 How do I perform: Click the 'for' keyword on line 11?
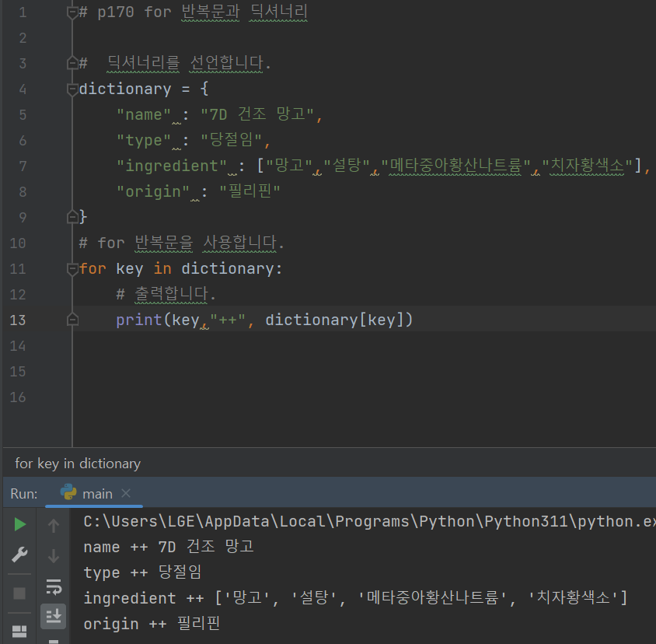click(92, 268)
